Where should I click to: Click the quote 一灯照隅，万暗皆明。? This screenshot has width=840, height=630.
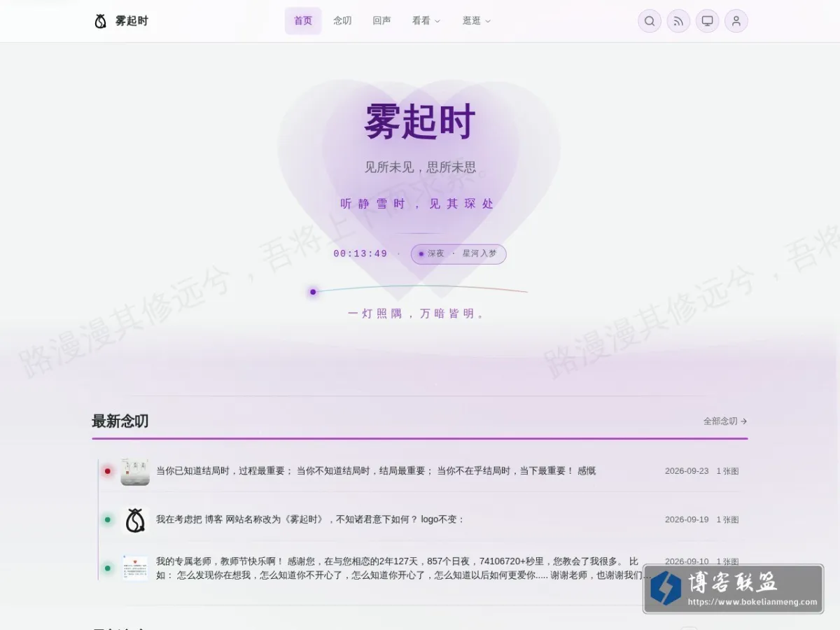coord(417,314)
